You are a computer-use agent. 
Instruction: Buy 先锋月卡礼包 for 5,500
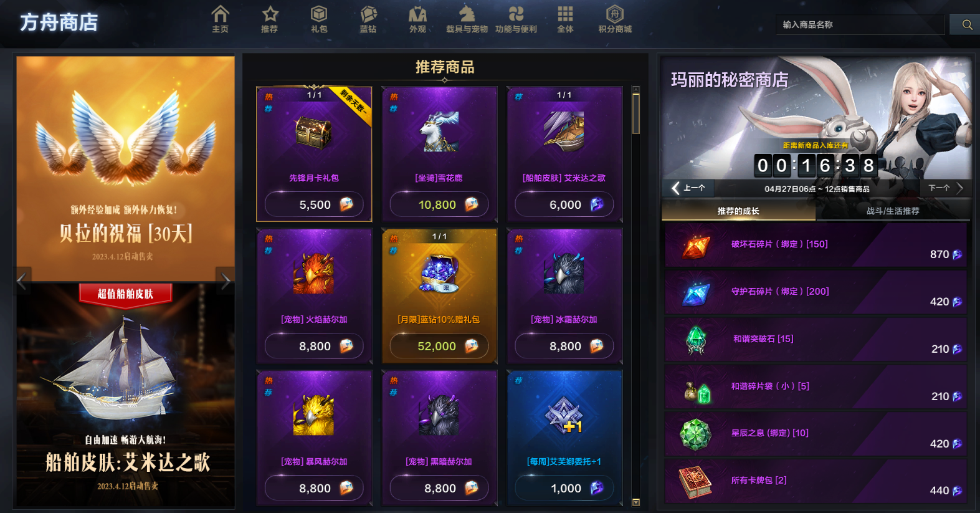coord(315,204)
